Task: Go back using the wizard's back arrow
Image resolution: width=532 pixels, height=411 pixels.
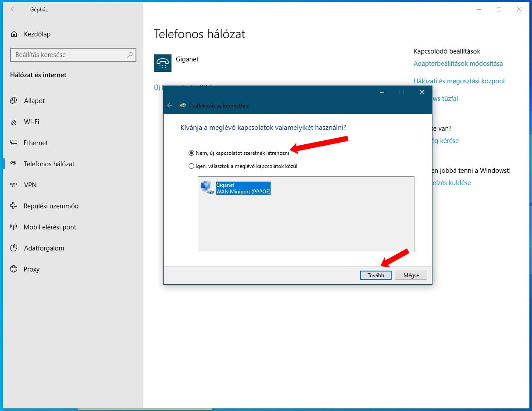Action: tap(170, 106)
